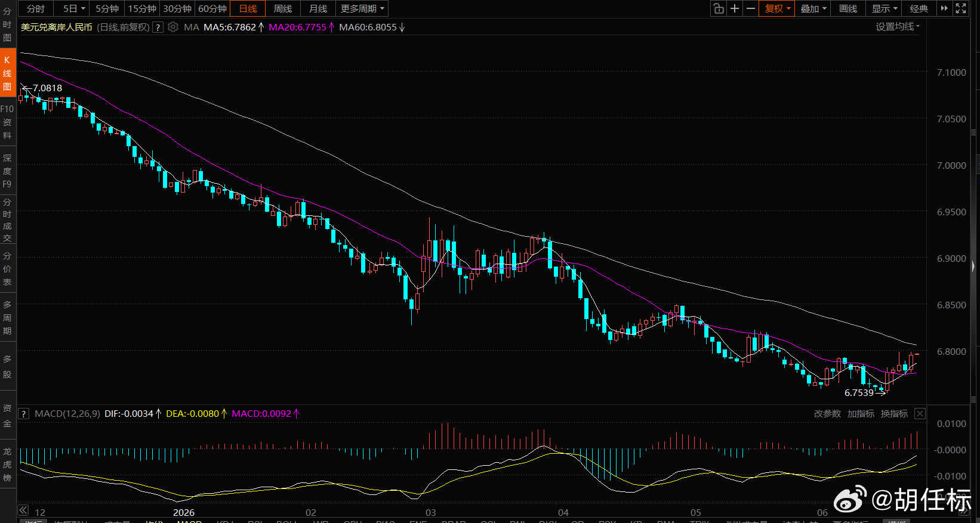The width and height of the screenshot is (980, 523).
Task: Close the MACD indicator panel
Action: pyautogui.click(x=920, y=413)
